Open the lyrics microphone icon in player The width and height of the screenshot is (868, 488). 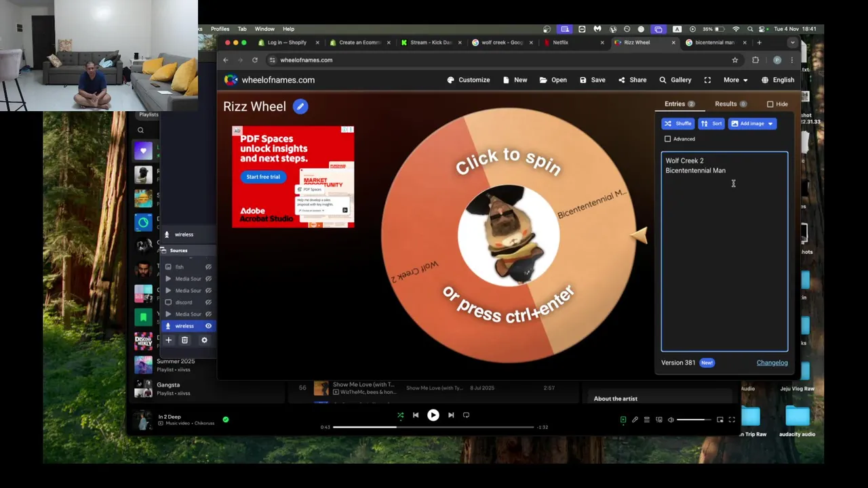point(635,420)
